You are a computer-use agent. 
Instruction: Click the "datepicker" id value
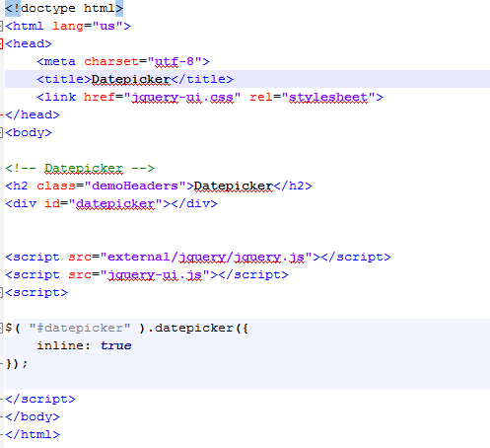pyautogui.click(x=115, y=203)
